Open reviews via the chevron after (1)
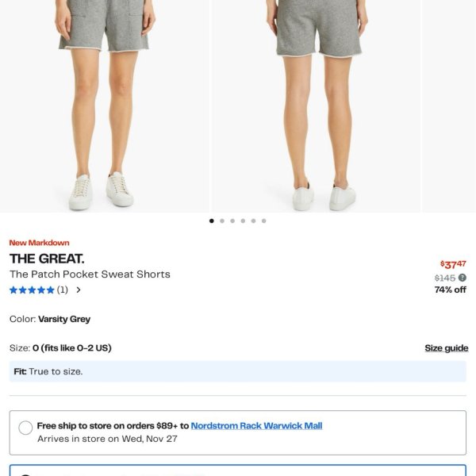 click(79, 290)
